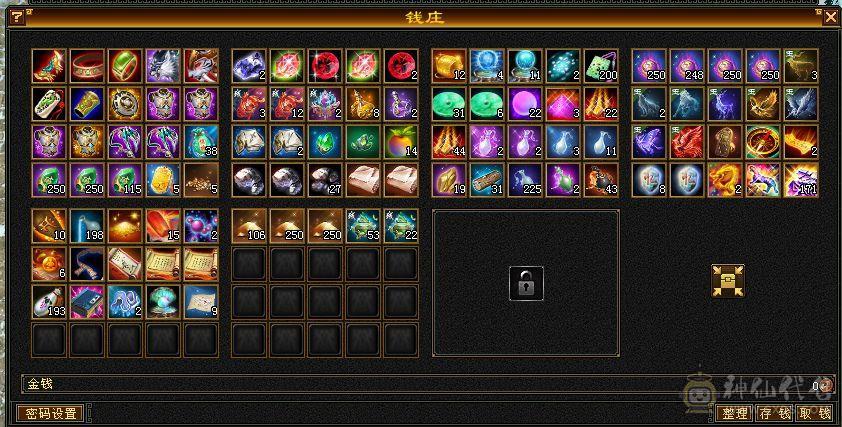Image resolution: width=842 pixels, height=427 pixels.
Task: Select the red gold-trimmed bracelet item
Action: click(87, 66)
